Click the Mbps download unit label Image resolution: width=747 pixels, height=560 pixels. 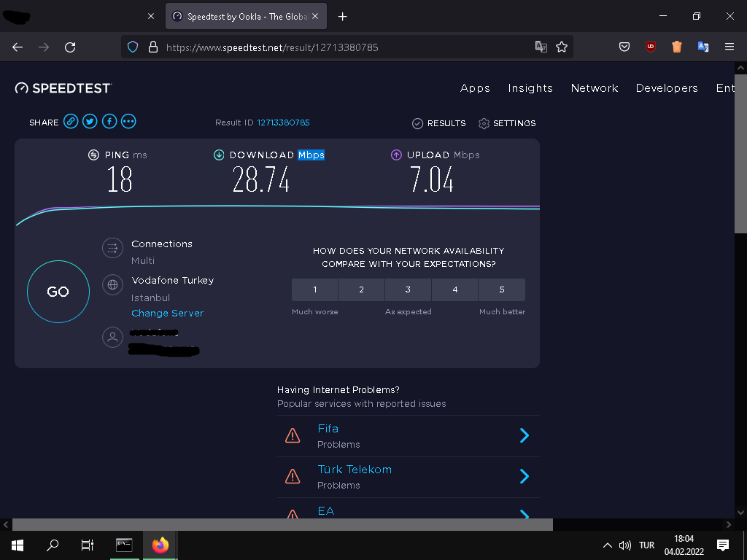tap(311, 155)
